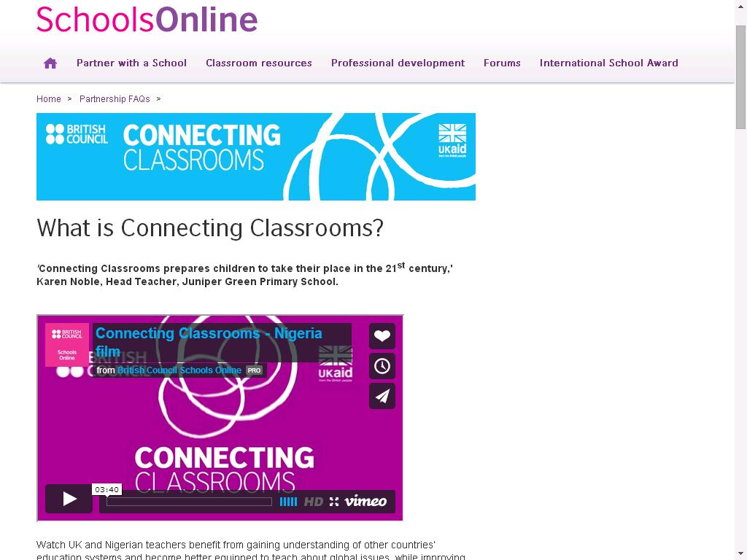Open Partner with a School menu
The image size is (747, 560).
(131, 63)
